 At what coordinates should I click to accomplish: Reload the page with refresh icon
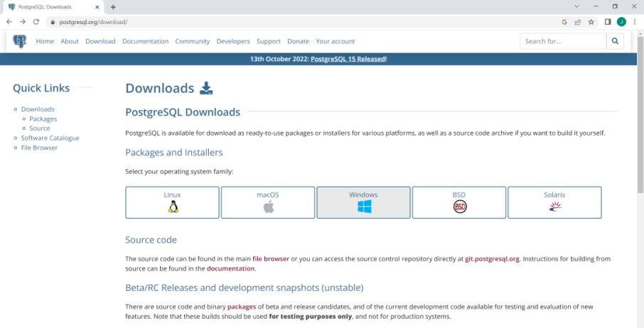point(36,22)
